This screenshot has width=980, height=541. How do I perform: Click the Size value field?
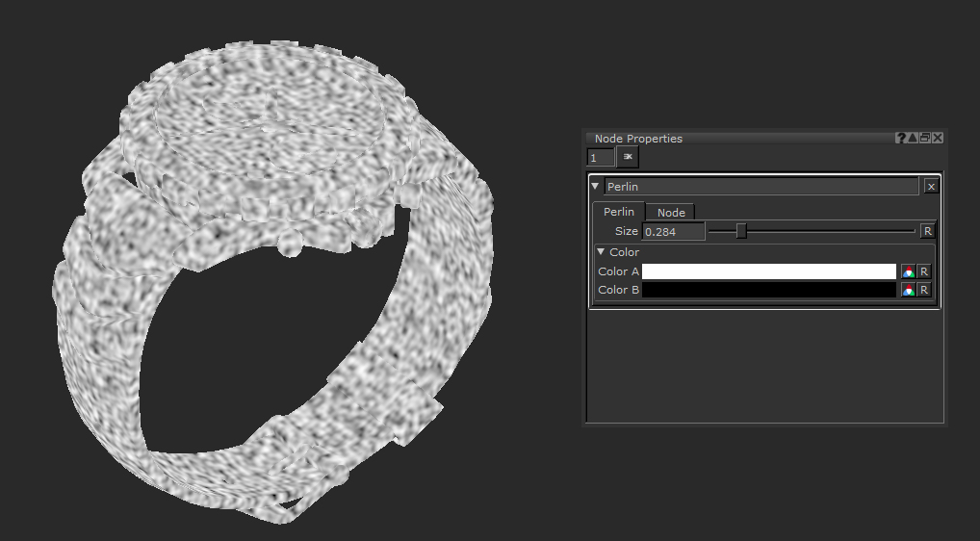(x=673, y=231)
